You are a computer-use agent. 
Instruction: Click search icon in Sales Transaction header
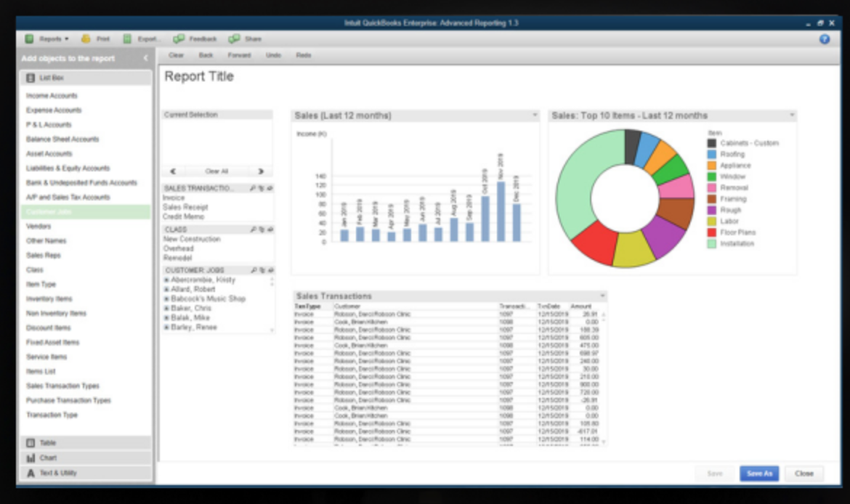click(x=253, y=188)
